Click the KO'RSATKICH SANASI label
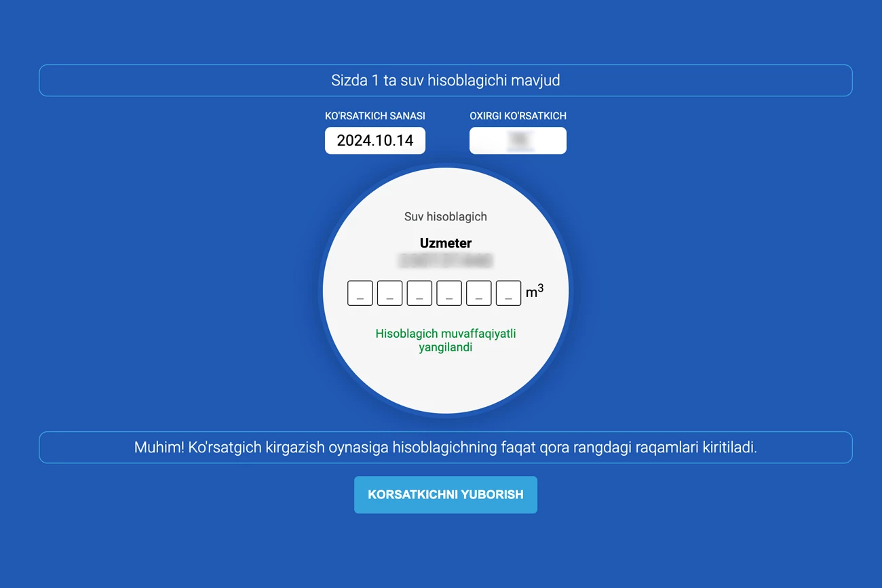The width and height of the screenshot is (882, 588). (375, 116)
